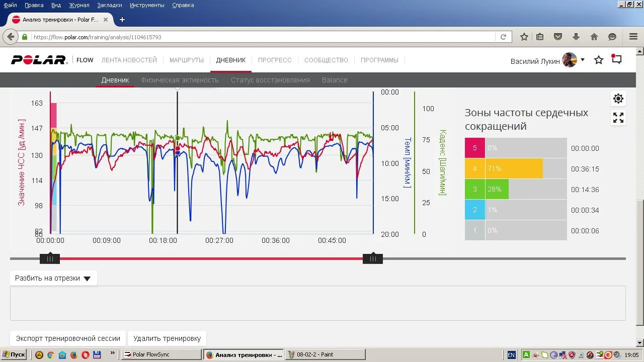Screen dimensions: 644x362
Task: Click the Polar logo
Action: (x=39, y=60)
